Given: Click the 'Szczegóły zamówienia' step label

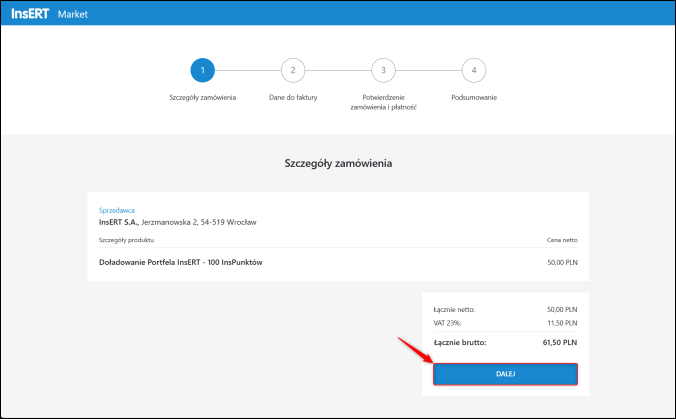Looking at the screenshot, I should 203,97.
